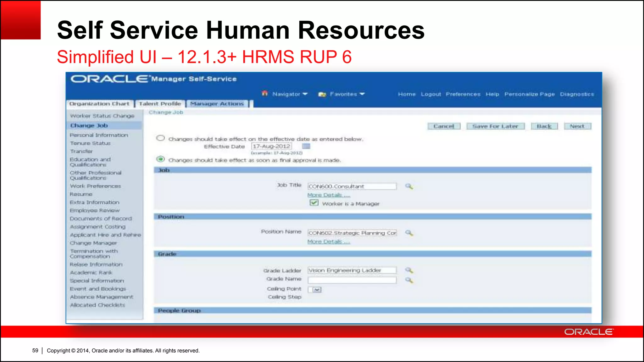Viewport: 644px width, 362px height.
Task: Open Personal Information sidebar item
Action: click(x=99, y=135)
